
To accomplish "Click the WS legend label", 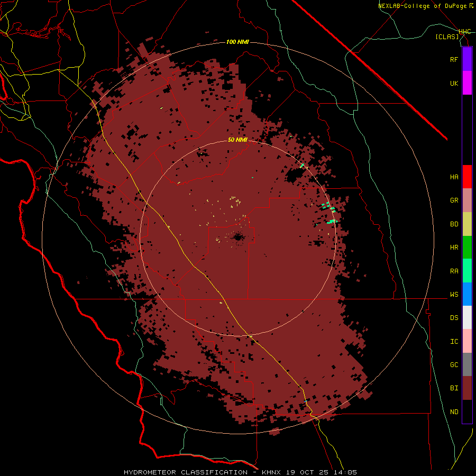I will tap(454, 295).
